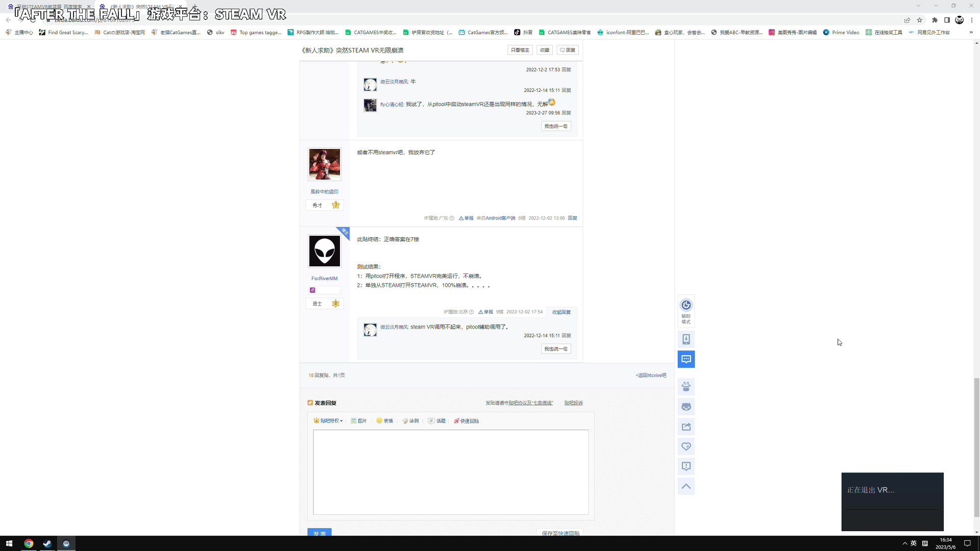This screenshot has height=551, width=980.
Task: Click the paw icon in the right sidebar
Action: 686,387
